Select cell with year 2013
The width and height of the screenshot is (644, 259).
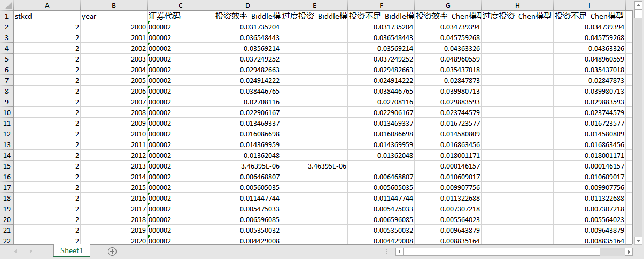click(114, 166)
